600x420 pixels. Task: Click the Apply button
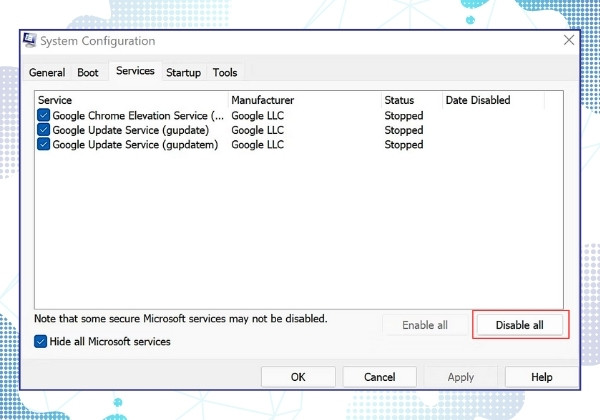click(461, 377)
